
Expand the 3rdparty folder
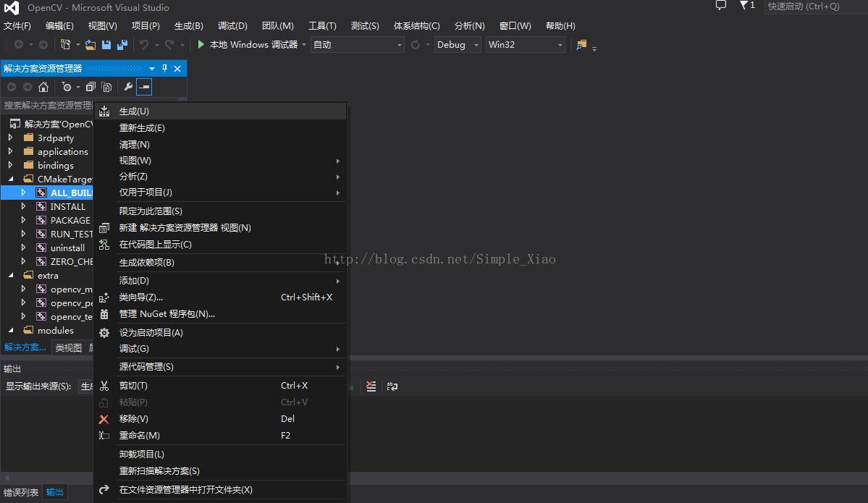pos(11,138)
